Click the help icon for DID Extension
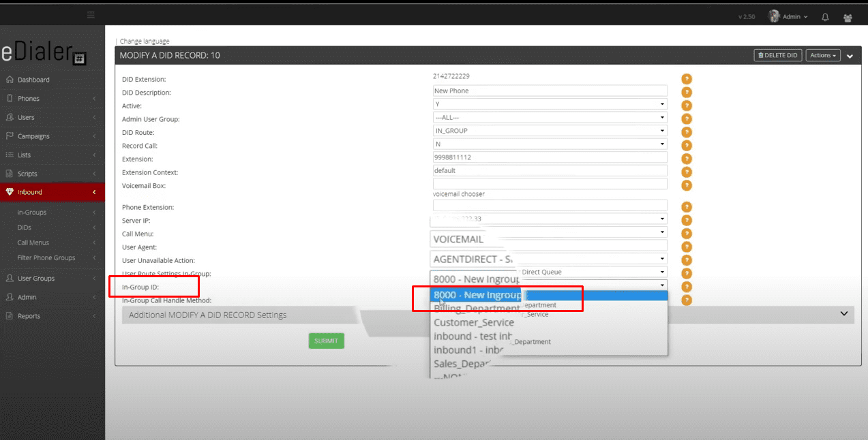The height and width of the screenshot is (440, 868). pos(687,79)
